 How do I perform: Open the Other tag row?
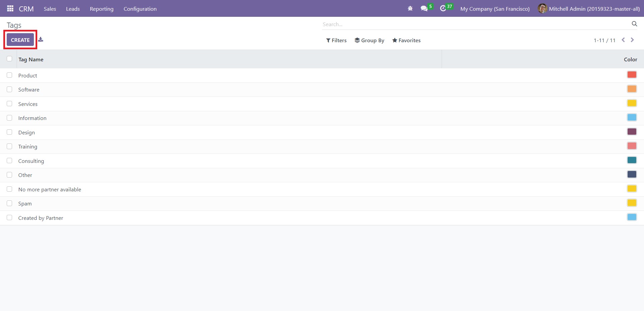click(322, 175)
